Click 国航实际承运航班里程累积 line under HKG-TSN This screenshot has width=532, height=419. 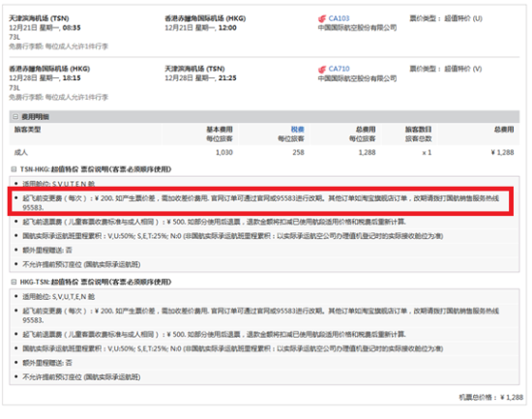pos(233,348)
